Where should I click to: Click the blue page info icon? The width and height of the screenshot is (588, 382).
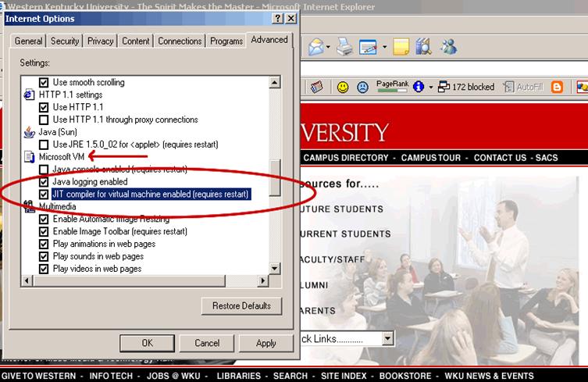[x=418, y=87]
